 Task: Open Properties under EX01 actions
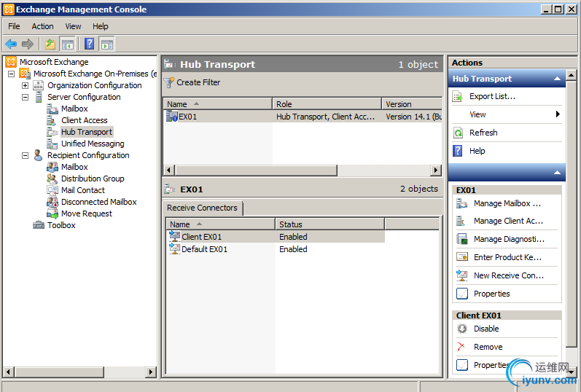click(492, 294)
